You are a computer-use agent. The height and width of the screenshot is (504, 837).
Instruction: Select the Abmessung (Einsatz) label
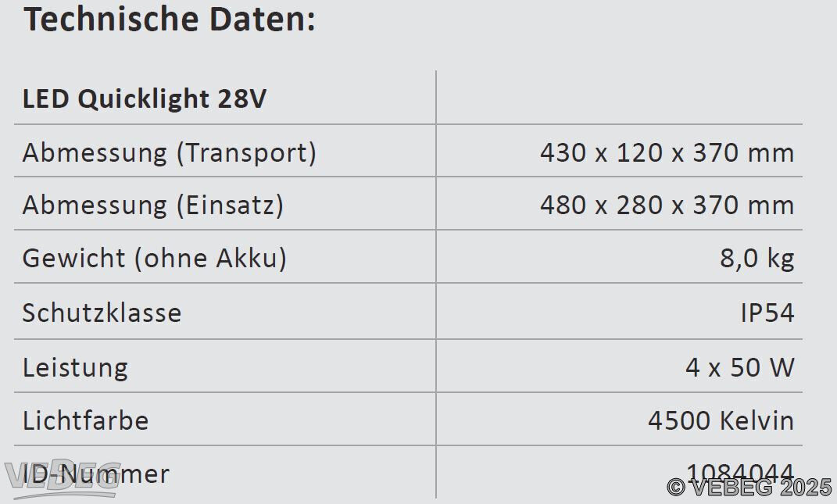152,205
